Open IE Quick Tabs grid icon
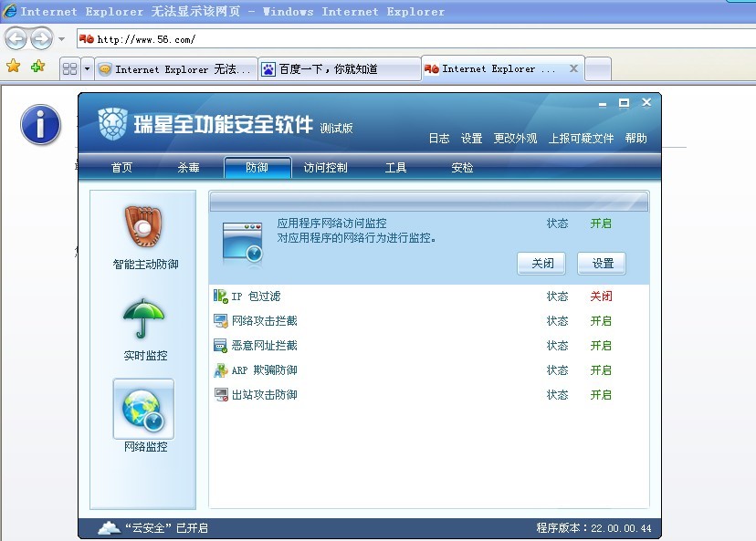Image resolution: width=756 pixels, height=541 pixels. (x=70, y=69)
